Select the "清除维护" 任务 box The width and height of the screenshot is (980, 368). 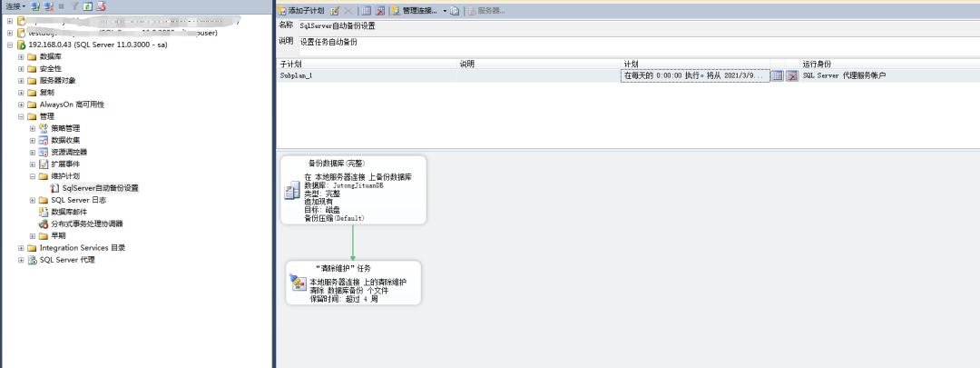pyautogui.click(x=354, y=283)
